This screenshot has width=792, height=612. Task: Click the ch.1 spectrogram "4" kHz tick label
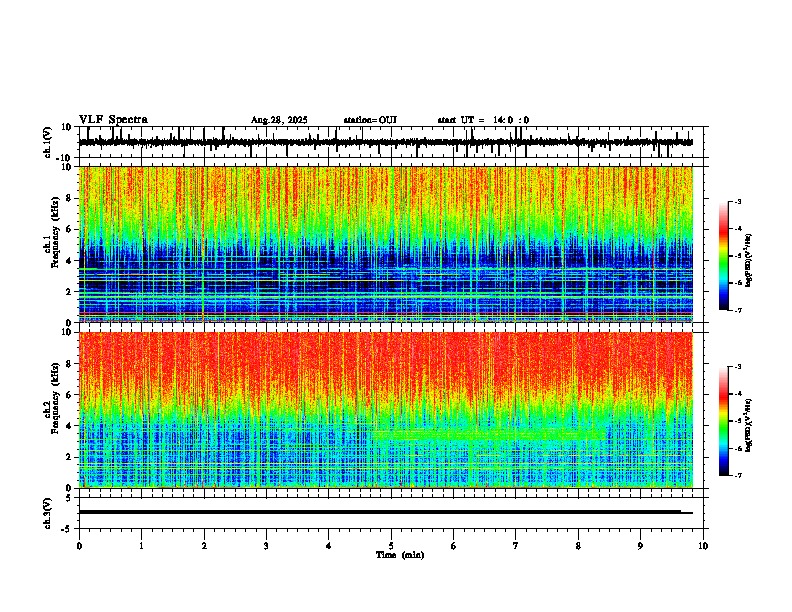[69, 261]
